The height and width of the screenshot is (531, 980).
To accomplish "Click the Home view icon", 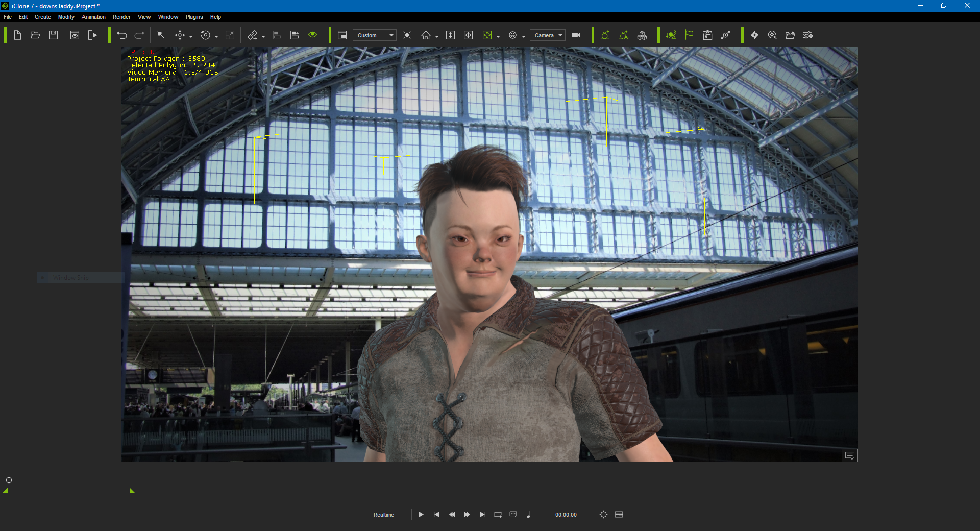I will point(426,35).
